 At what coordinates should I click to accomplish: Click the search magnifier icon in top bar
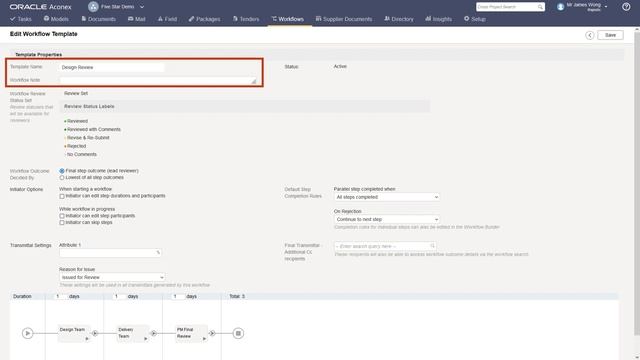(540, 7)
